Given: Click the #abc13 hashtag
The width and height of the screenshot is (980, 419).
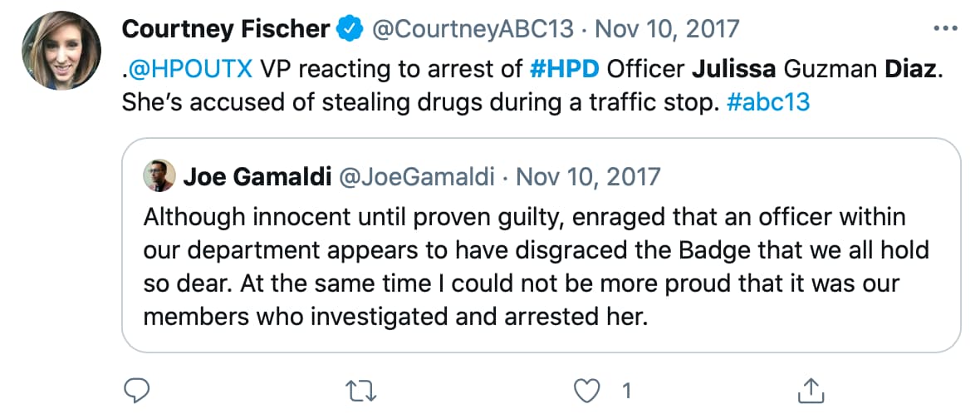Looking at the screenshot, I should click(x=770, y=105).
